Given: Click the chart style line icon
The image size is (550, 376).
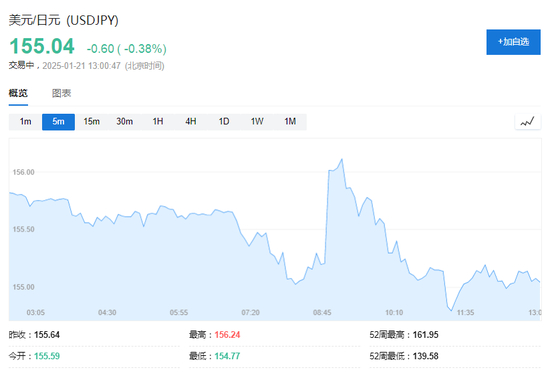Looking at the screenshot, I should (527, 122).
